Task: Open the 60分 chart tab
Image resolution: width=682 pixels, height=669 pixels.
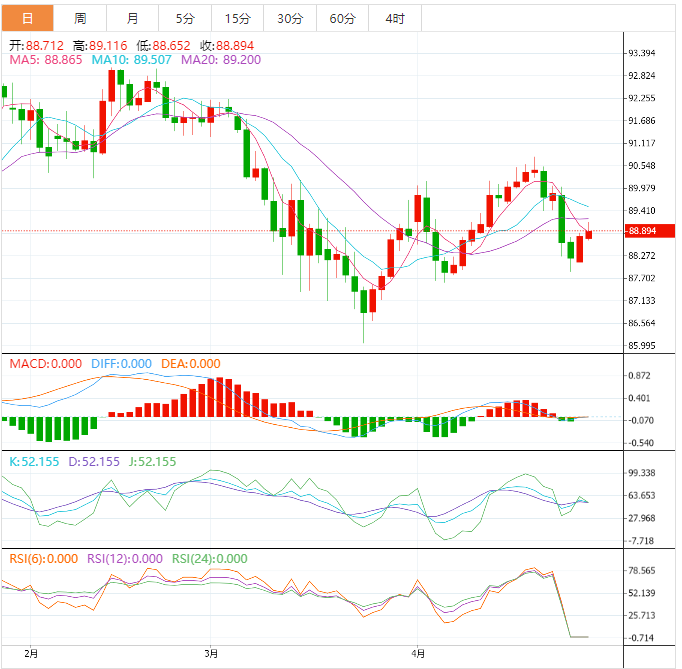Action: [x=342, y=19]
